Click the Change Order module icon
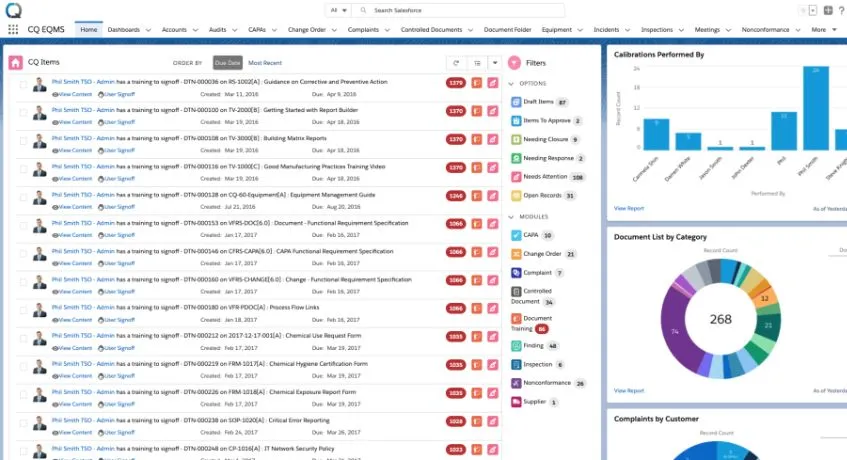Viewport: 847px width, 460px height. click(516, 254)
